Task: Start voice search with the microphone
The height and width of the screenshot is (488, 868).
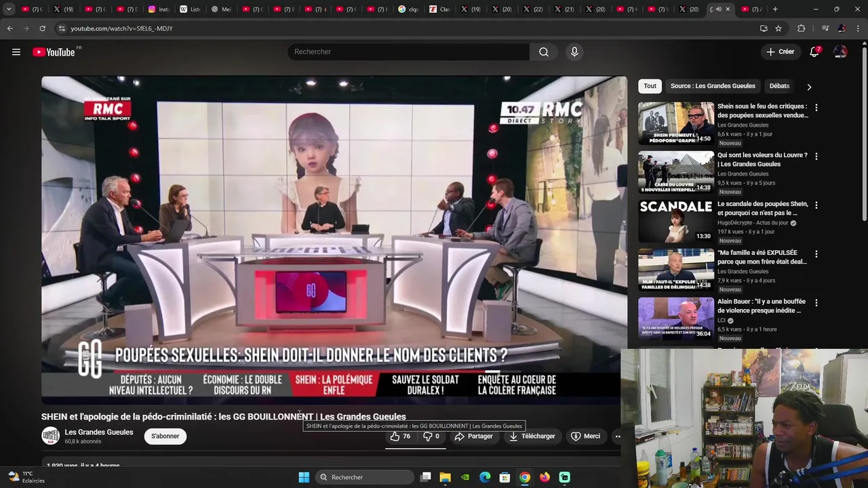Action: (x=574, y=52)
